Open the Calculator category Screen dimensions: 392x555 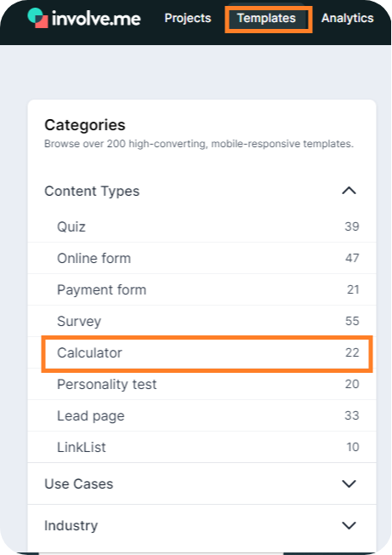[207, 353]
